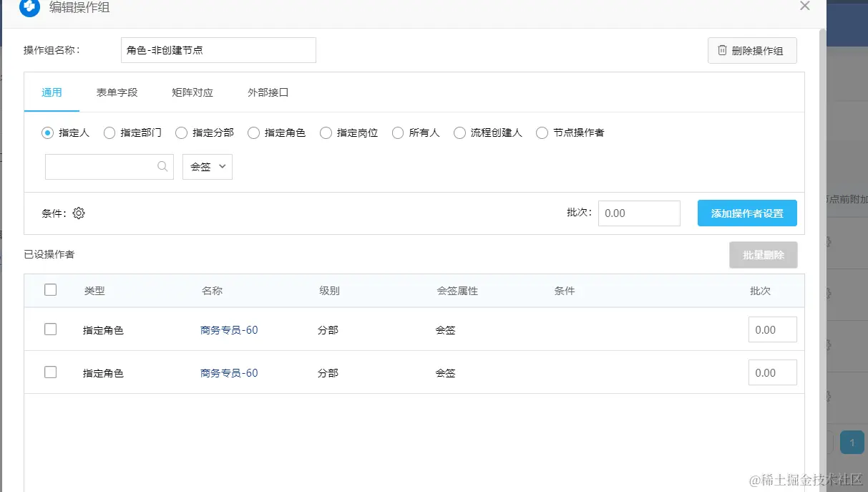Close the edit operation group dialog
Image resolution: width=868 pixels, height=492 pixels.
805,6
